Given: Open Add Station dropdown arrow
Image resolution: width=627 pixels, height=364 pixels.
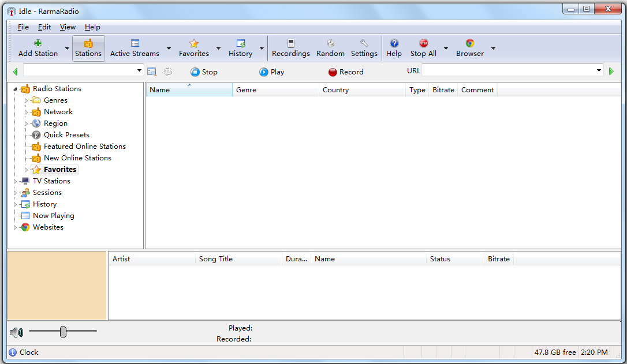Looking at the screenshot, I should [67, 48].
